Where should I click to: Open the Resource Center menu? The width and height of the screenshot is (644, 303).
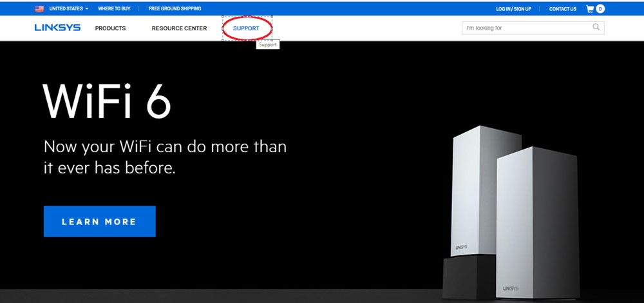[x=179, y=28]
